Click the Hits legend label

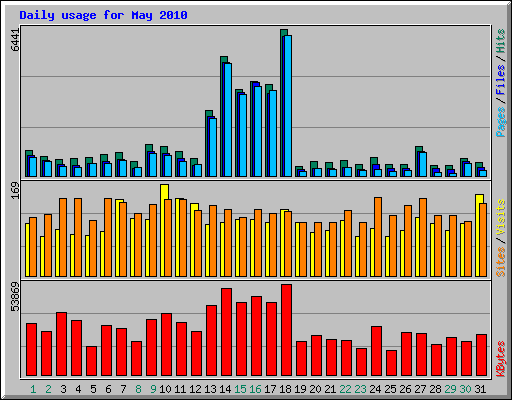point(500,41)
